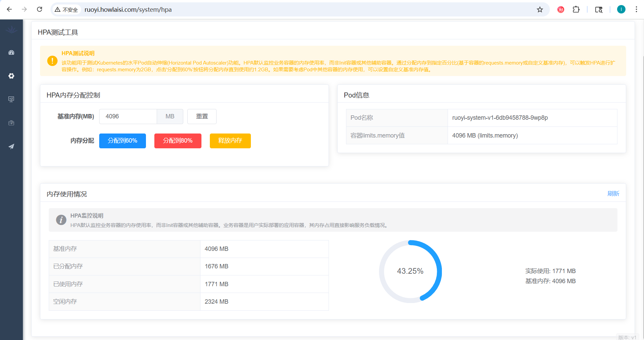The image size is (644, 340).
Task: Bookmark this page via the star icon
Action: click(x=540, y=9)
